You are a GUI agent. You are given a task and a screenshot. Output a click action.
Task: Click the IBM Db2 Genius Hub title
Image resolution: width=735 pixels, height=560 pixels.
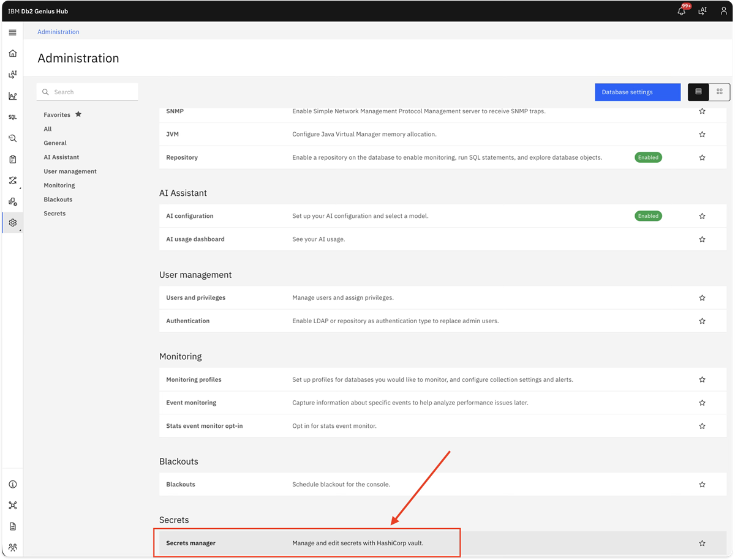click(x=38, y=11)
